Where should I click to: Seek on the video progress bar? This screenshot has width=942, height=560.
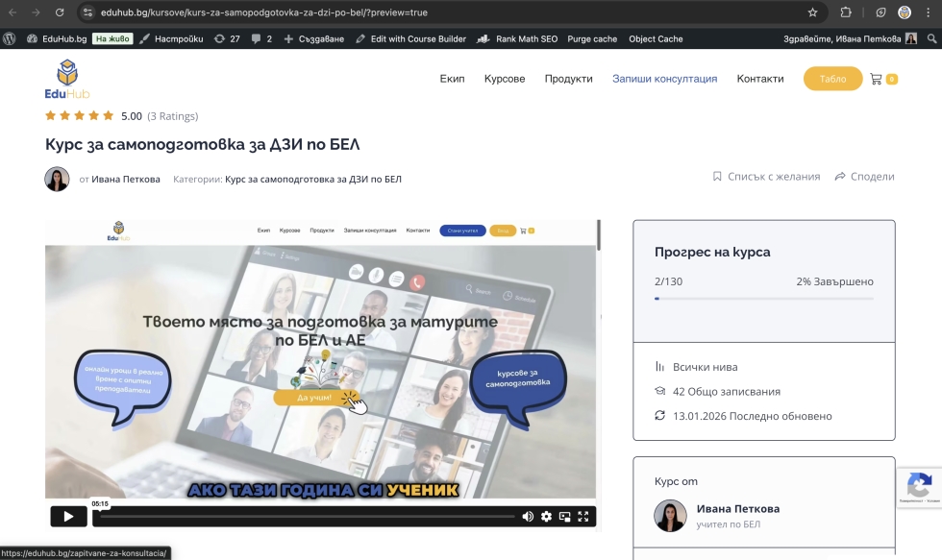[x=308, y=516]
